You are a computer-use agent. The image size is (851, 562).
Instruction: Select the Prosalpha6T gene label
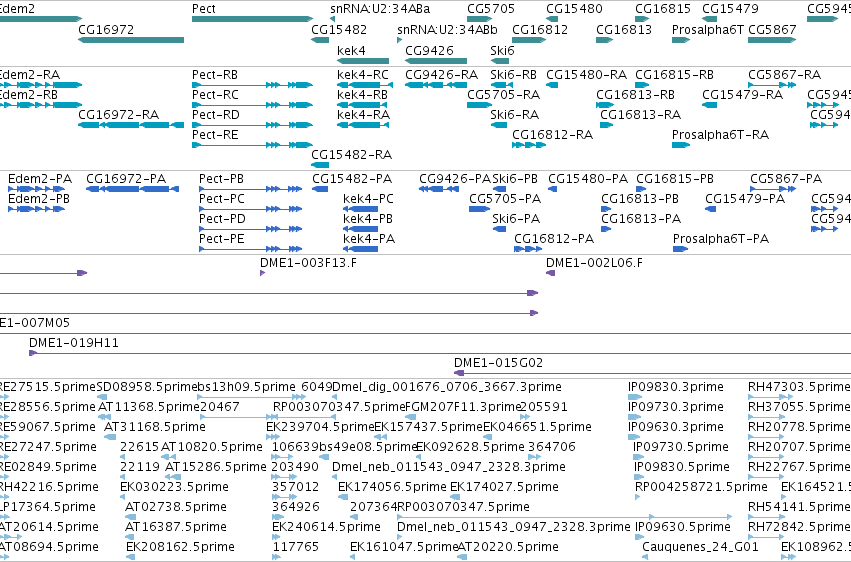click(x=708, y=29)
